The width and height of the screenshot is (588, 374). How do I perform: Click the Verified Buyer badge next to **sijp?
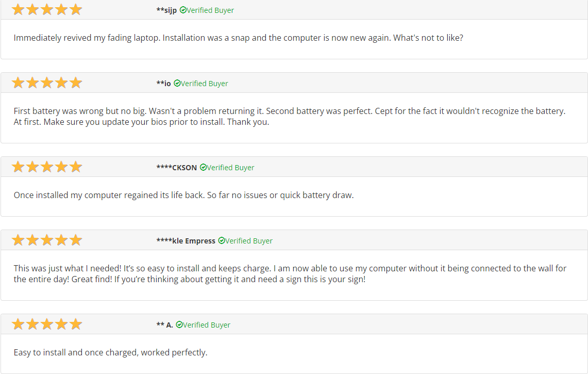[207, 10]
